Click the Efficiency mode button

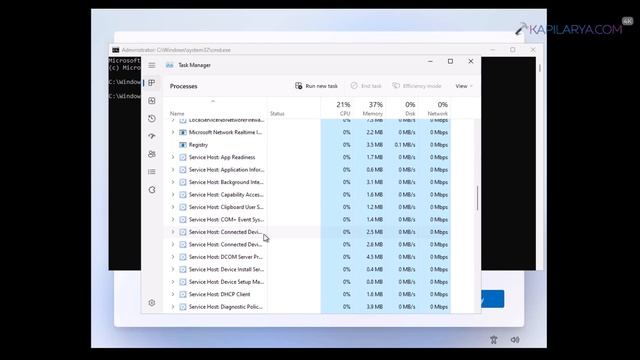coord(417,86)
